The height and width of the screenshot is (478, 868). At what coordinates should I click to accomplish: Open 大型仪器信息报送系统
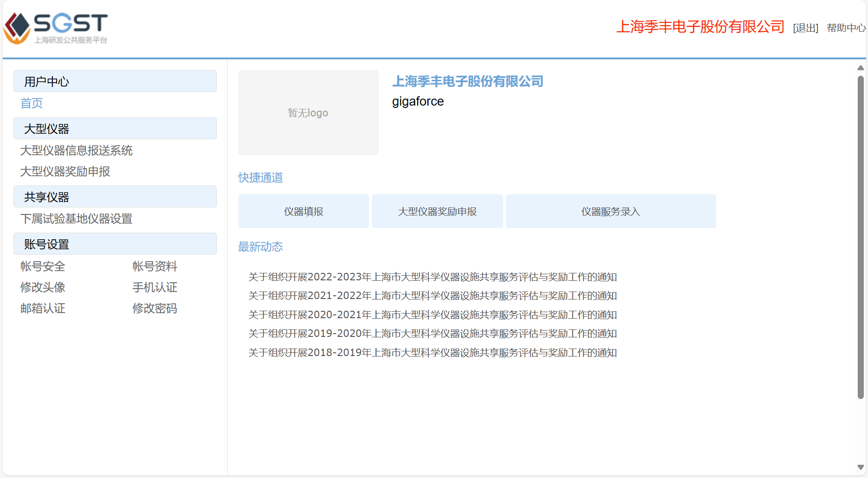77,150
